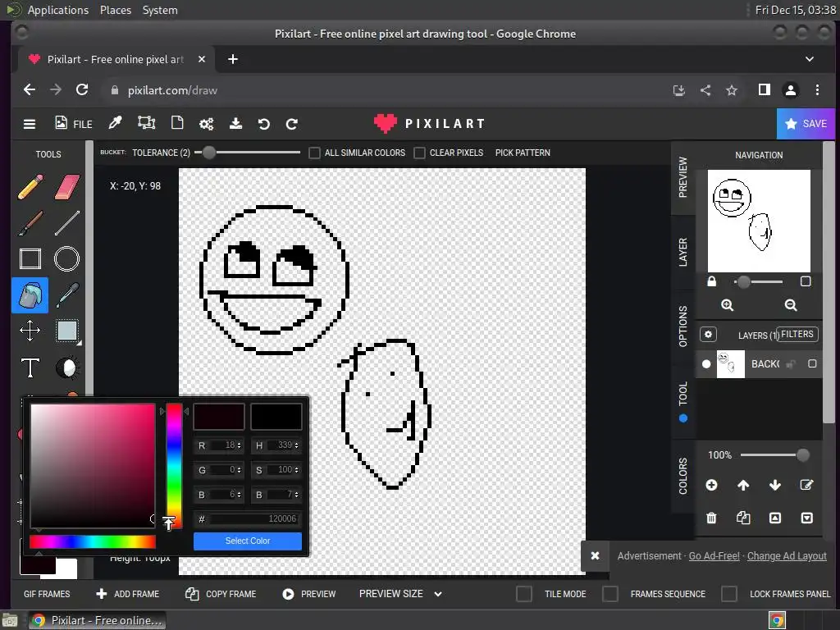
Task: Select the Bucket fill tool
Action: pyautogui.click(x=30, y=295)
